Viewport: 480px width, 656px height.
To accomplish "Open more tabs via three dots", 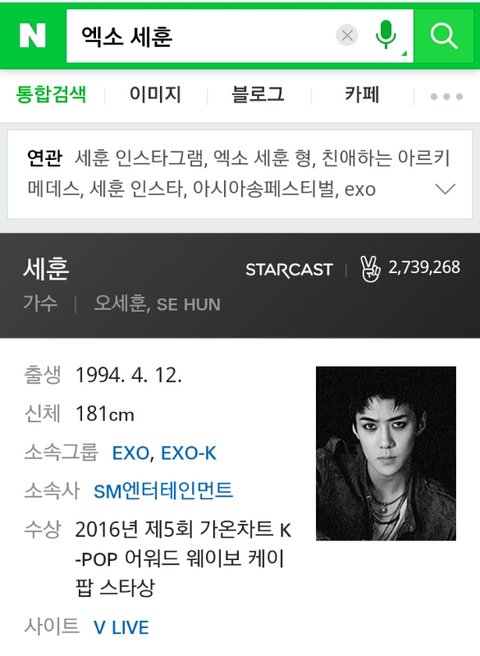I will click(447, 97).
